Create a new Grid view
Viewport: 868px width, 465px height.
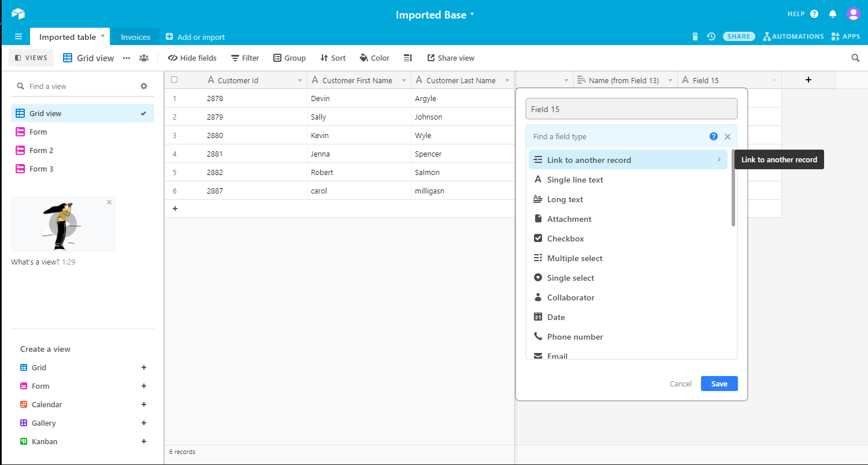(x=83, y=367)
